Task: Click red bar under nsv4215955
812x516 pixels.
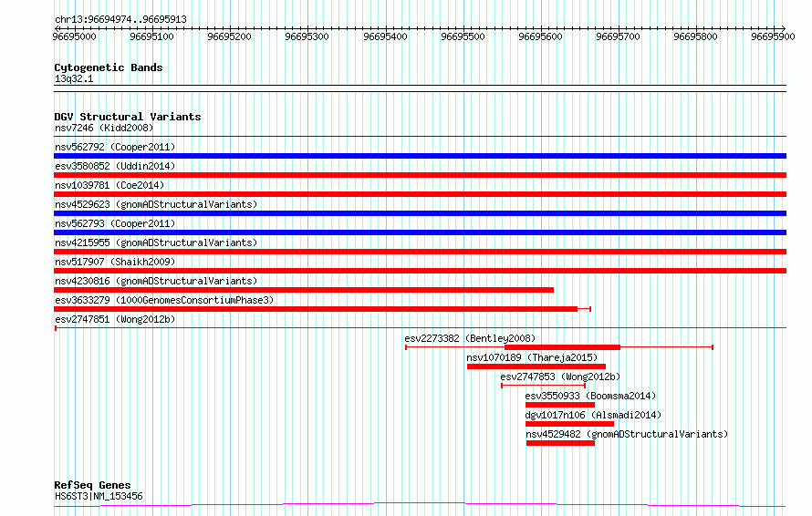Action: [420, 252]
